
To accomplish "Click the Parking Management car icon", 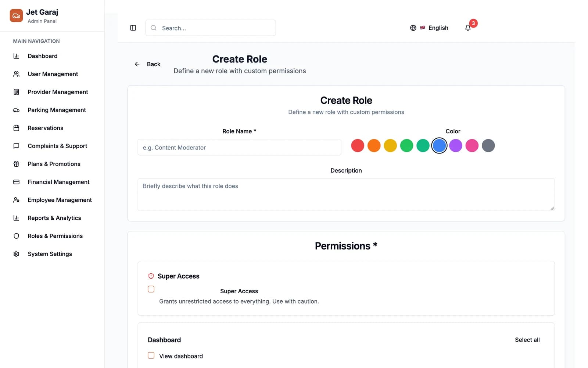I will pos(16,110).
